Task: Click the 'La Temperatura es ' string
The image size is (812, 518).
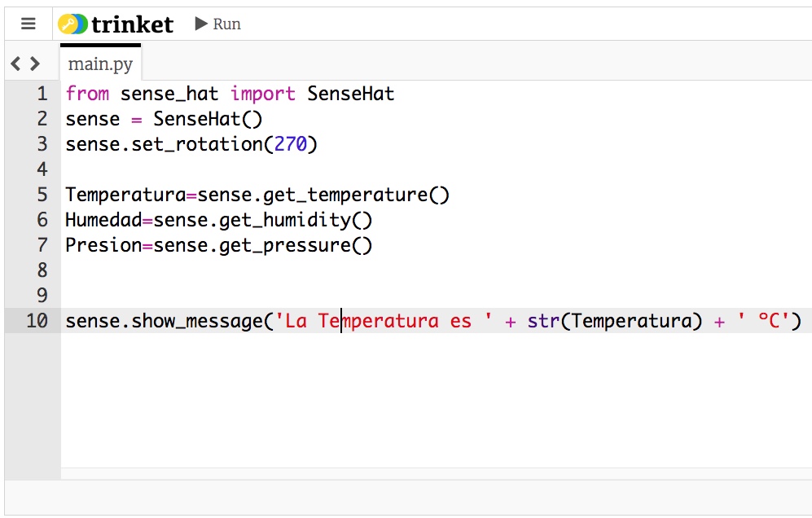Action: pos(384,321)
